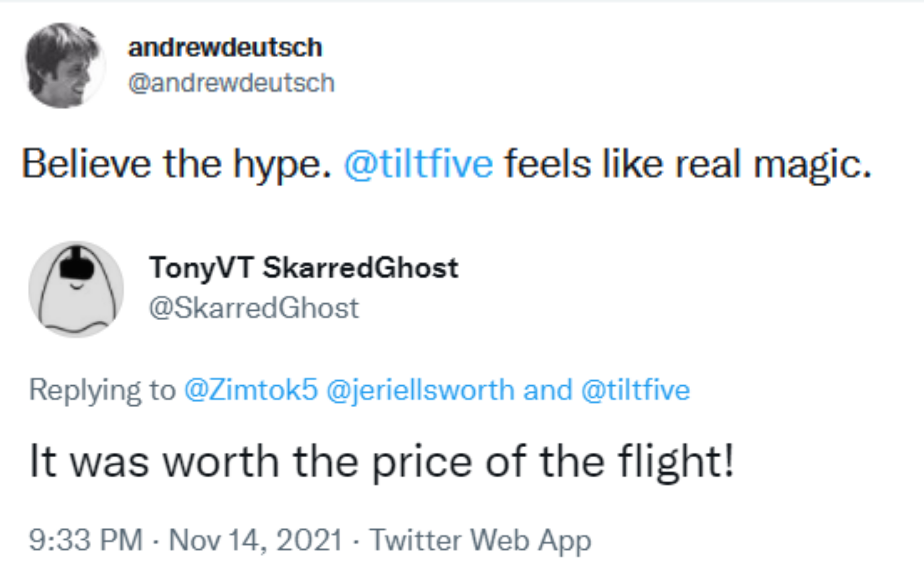Screen dimensions: 924x588
Task: Click the 'Replying to' label
Action: 102,390
